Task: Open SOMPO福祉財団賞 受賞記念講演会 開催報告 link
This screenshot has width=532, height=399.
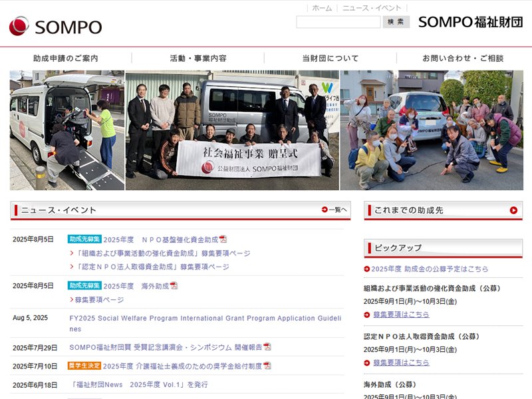Action: tap(166, 347)
